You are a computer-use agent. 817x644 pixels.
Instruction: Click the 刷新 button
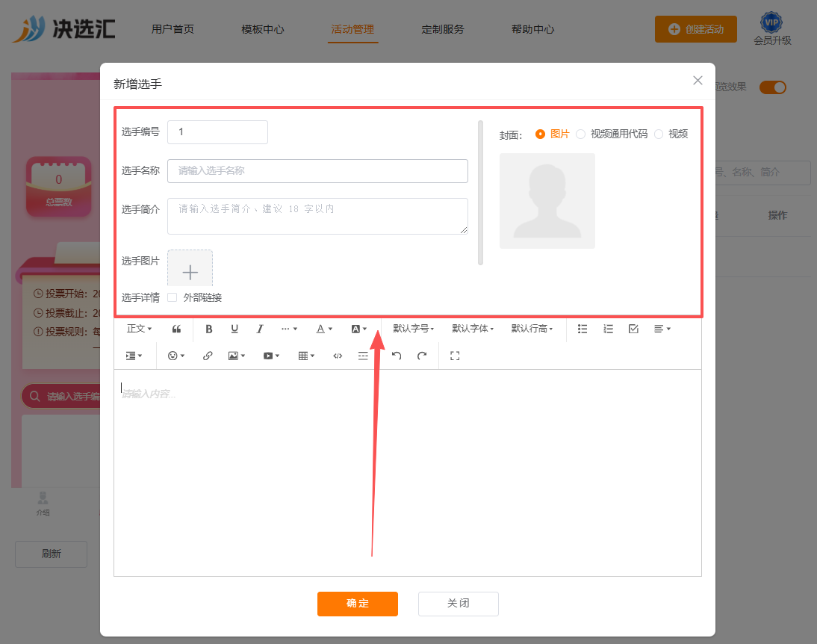pyautogui.click(x=51, y=554)
